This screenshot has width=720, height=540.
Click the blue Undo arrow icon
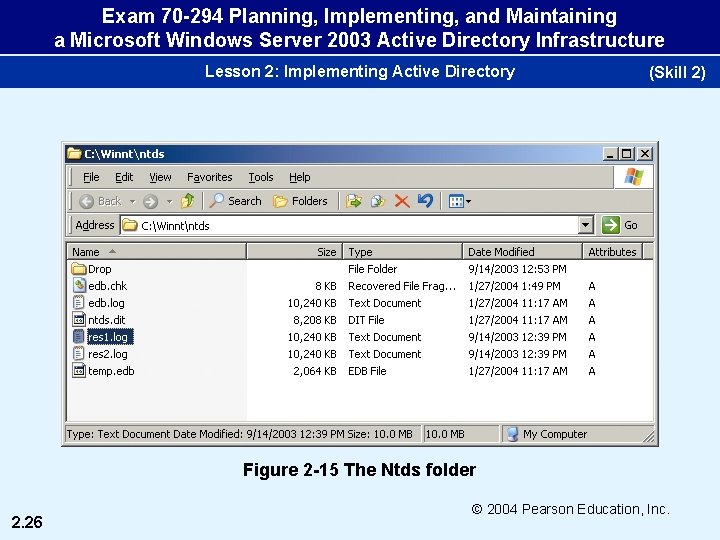[x=425, y=201]
